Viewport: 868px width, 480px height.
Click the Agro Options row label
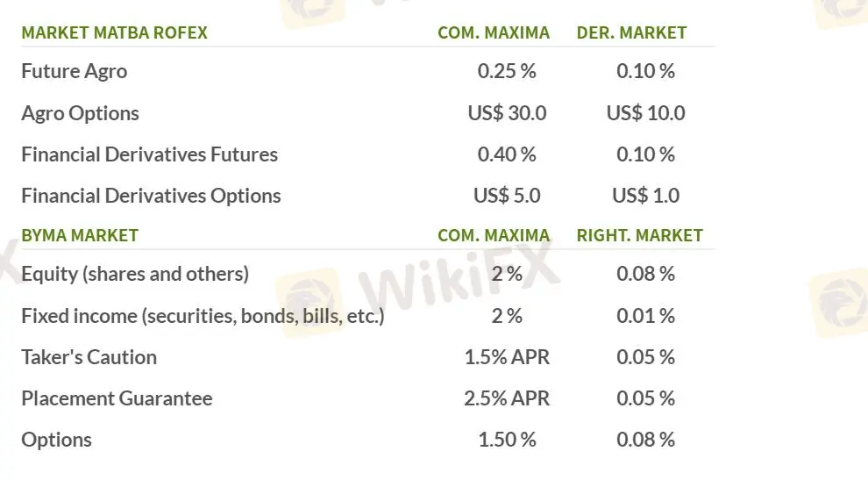[x=80, y=113]
